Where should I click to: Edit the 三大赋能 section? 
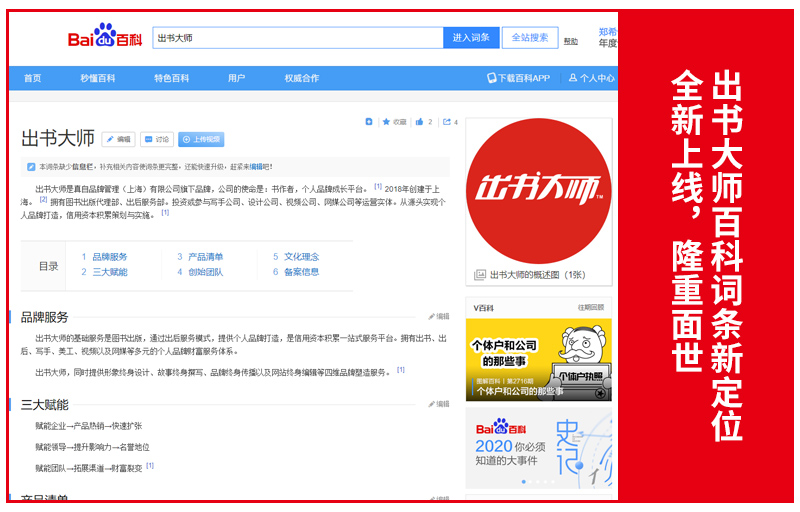[438, 405]
